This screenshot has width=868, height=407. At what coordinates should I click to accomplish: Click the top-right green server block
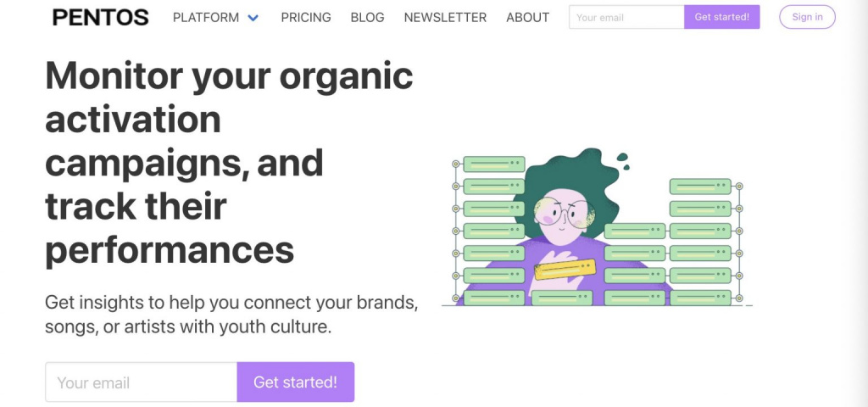coord(700,187)
